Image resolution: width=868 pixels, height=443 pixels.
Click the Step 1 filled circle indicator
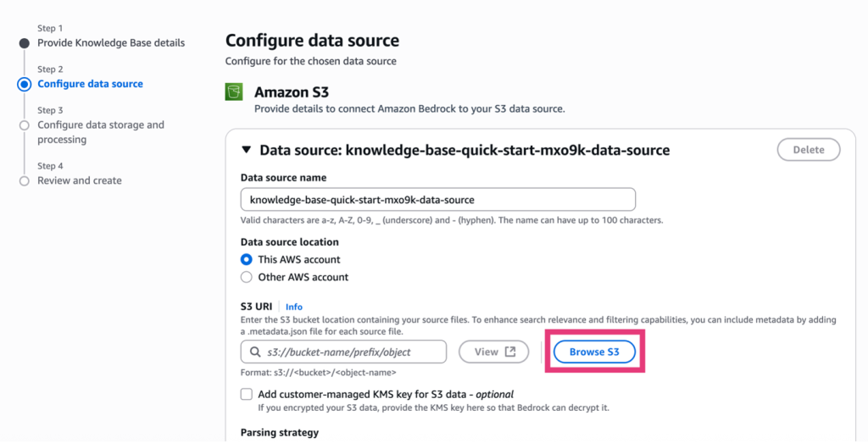[x=25, y=43]
